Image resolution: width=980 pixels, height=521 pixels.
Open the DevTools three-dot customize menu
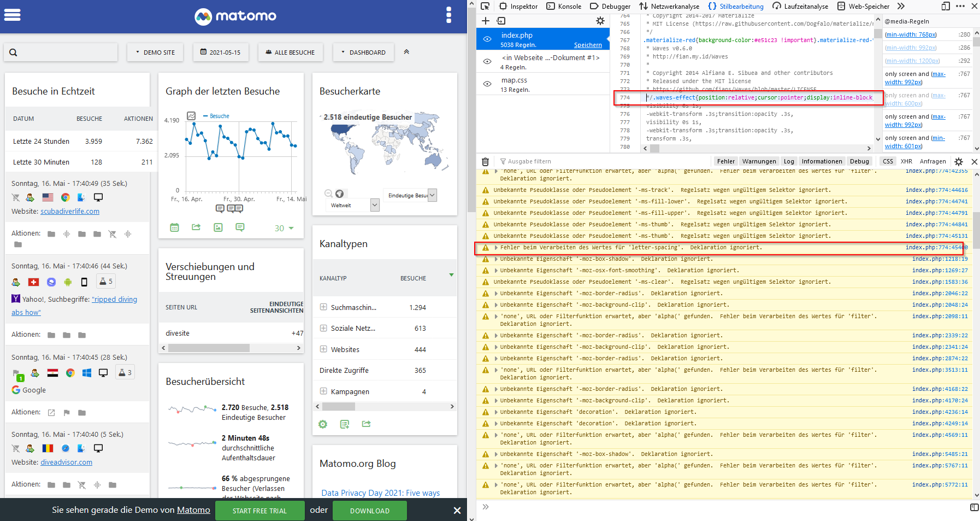pos(960,7)
